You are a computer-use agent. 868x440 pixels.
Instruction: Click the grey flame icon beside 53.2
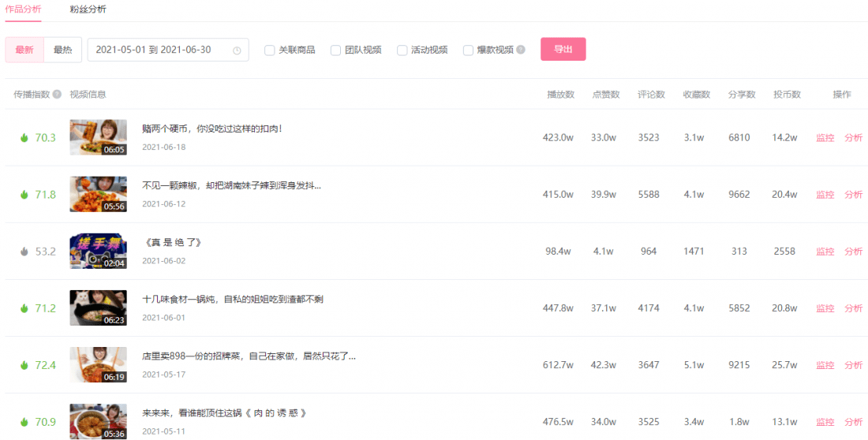coord(24,252)
